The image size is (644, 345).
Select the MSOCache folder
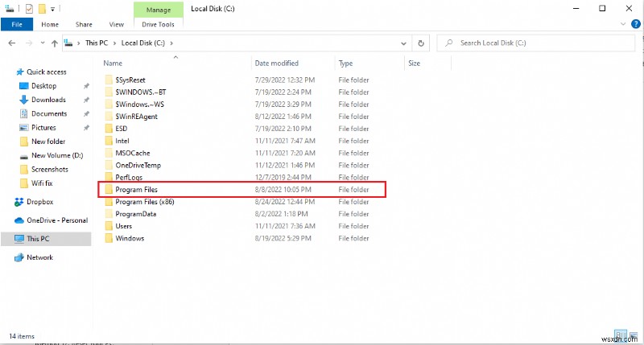click(x=132, y=153)
